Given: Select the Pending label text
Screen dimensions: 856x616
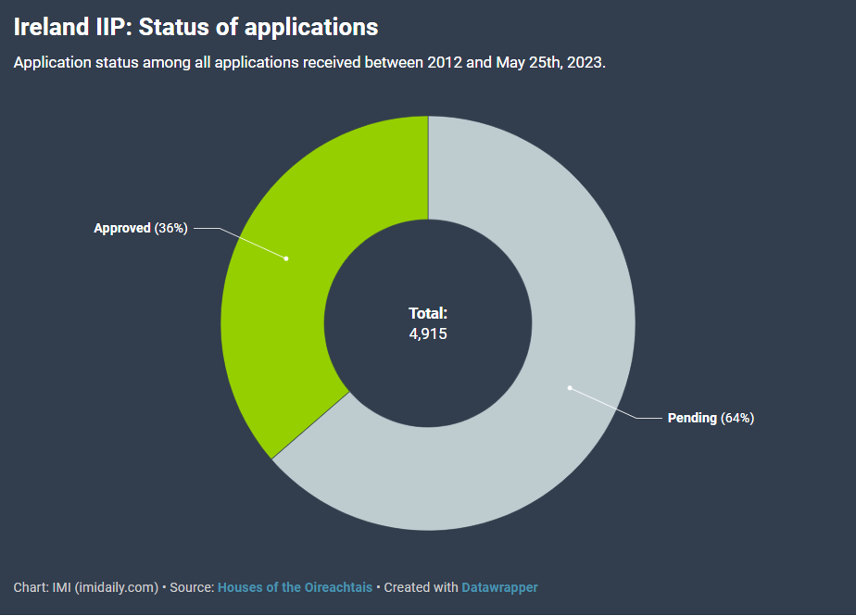Looking at the screenshot, I should point(692,418).
